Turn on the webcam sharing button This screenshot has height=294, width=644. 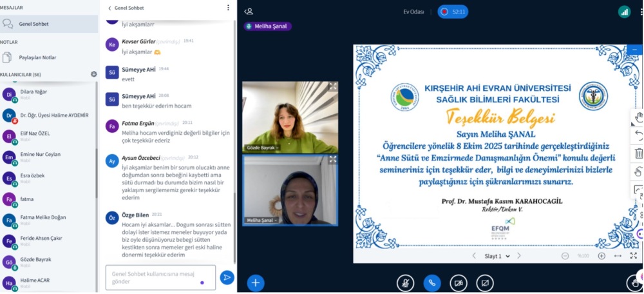(x=459, y=282)
